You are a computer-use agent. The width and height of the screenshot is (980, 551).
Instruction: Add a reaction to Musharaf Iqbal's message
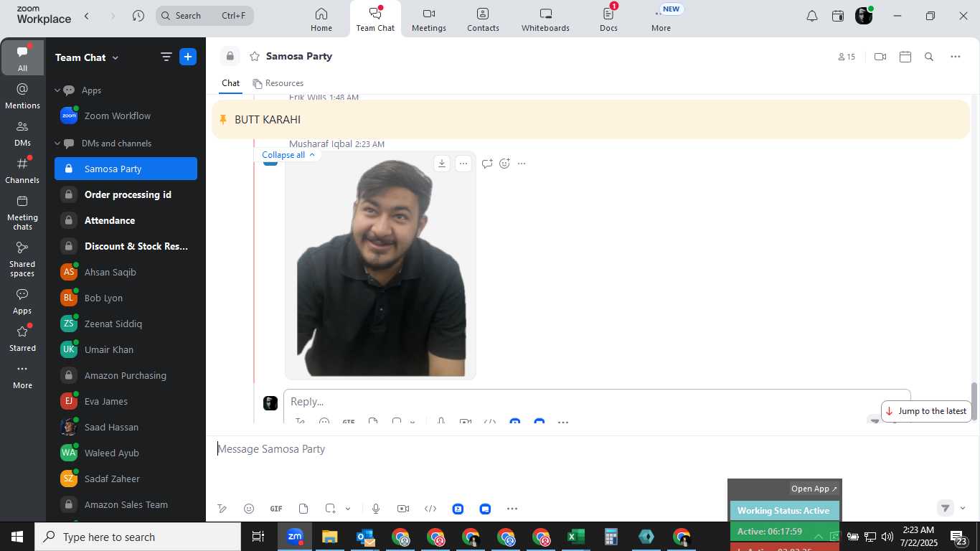pos(504,164)
